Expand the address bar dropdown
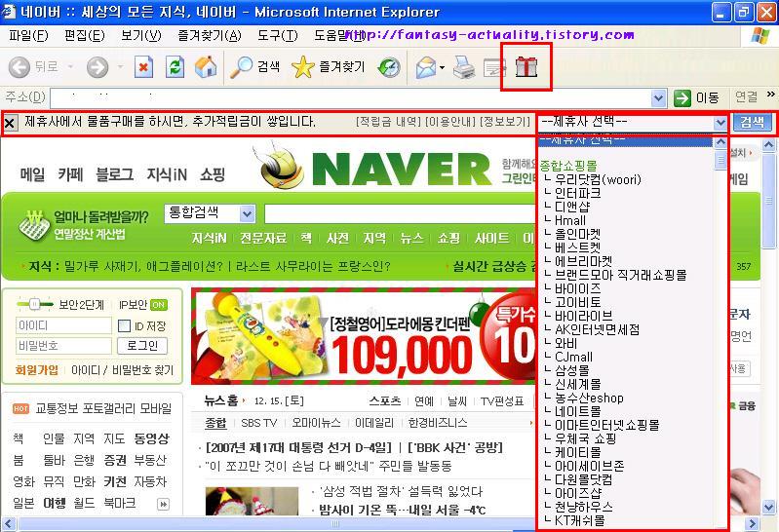The height and width of the screenshot is (532, 779). click(x=658, y=97)
